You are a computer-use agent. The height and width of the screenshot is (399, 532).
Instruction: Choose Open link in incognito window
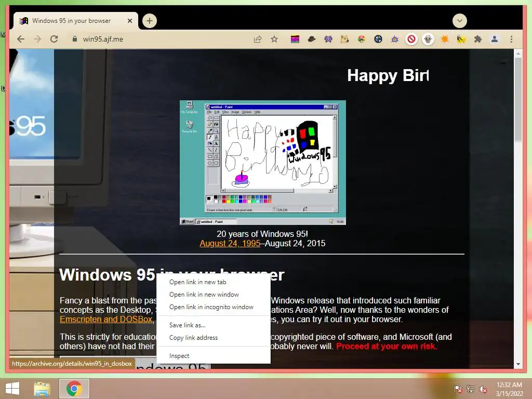(214, 307)
